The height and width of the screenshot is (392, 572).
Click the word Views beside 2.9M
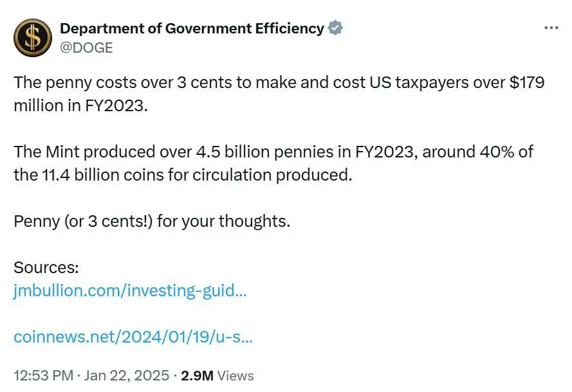(x=235, y=375)
